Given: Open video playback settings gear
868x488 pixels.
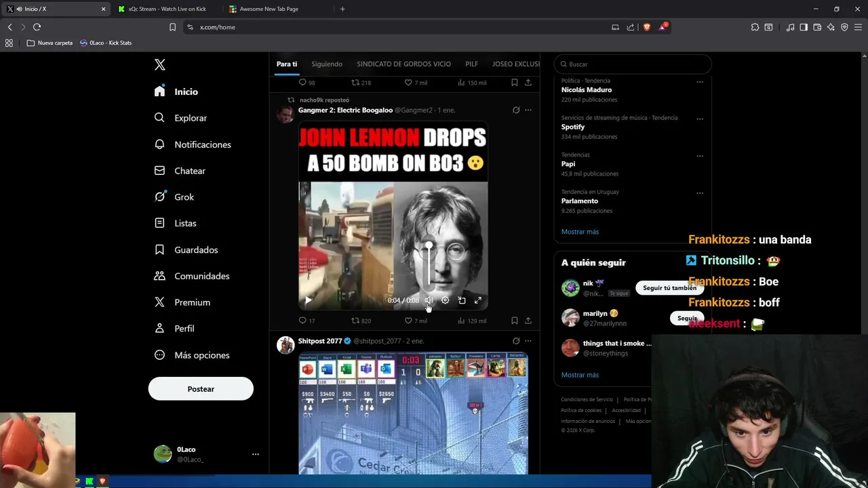Looking at the screenshot, I should point(445,300).
